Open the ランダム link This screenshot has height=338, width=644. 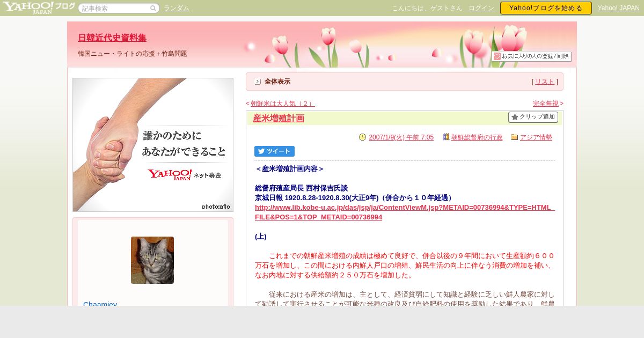[x=177, y=8]
